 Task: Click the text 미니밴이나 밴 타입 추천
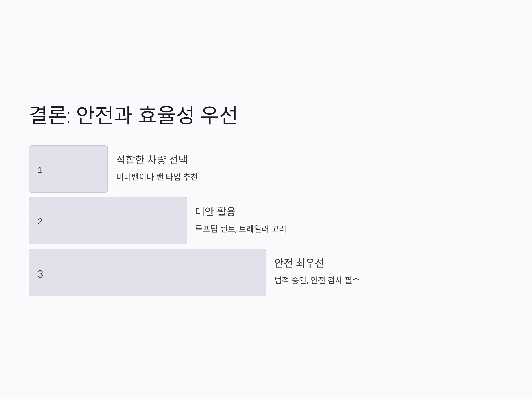pos(157,177)
